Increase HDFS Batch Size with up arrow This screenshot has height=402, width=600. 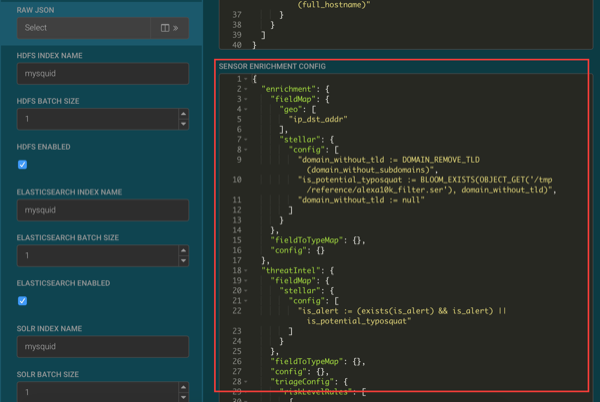[x=184, y=114]
